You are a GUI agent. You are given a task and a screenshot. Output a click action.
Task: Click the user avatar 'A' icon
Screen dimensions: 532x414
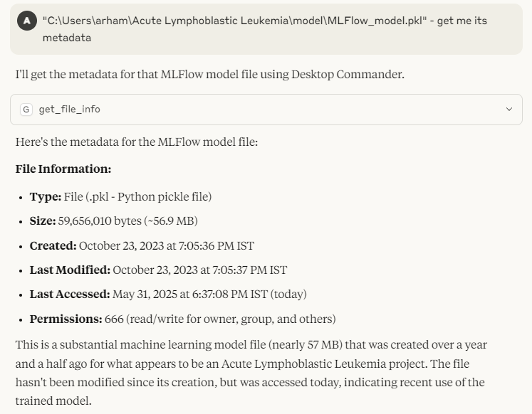coord(27,21)
